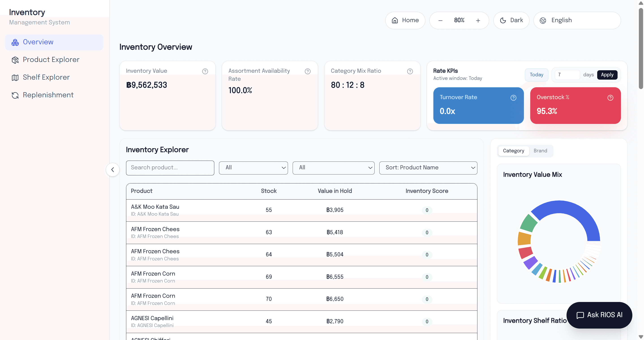Click the score badge for AGNESI Capellini
Screen dimensions: 644x340
pos(427,322)
